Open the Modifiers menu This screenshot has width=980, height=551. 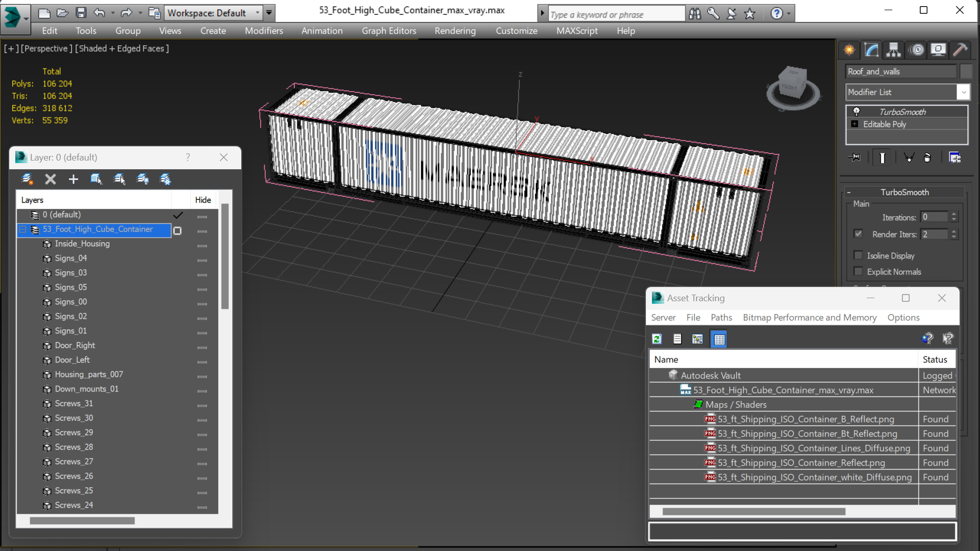[264, 31]
